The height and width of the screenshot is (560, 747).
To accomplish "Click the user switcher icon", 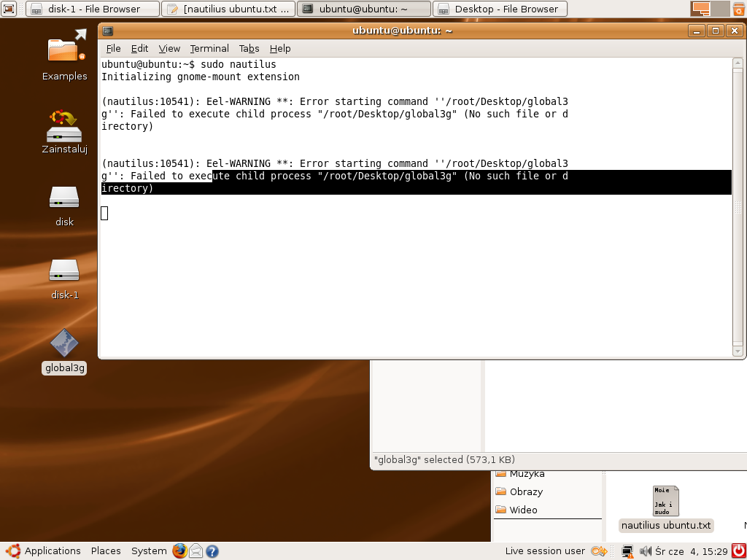I will [x=598, y=551].
